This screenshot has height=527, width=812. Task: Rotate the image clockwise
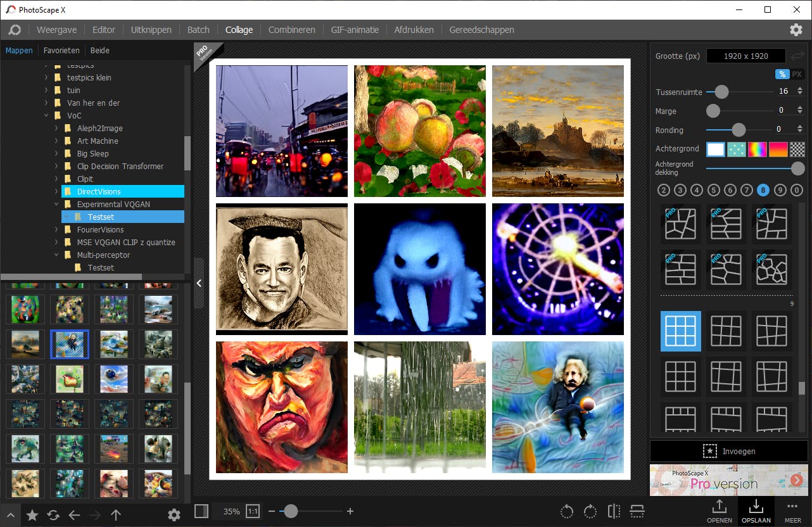click(590, 511)
